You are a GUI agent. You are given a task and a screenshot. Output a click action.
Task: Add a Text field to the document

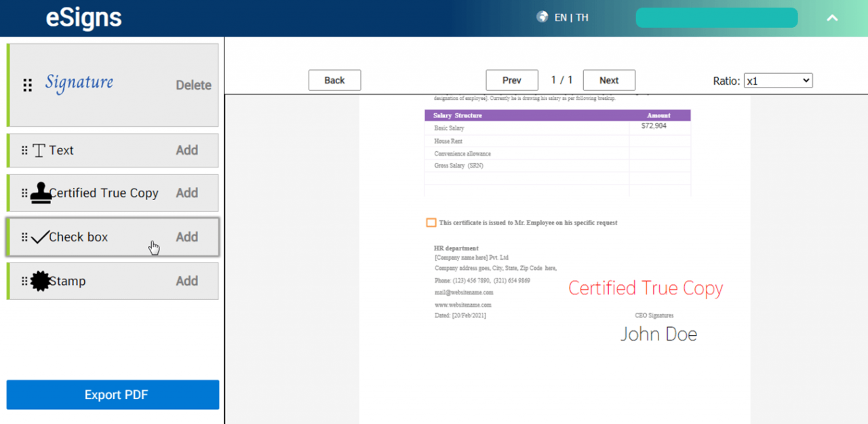(187, 150)
